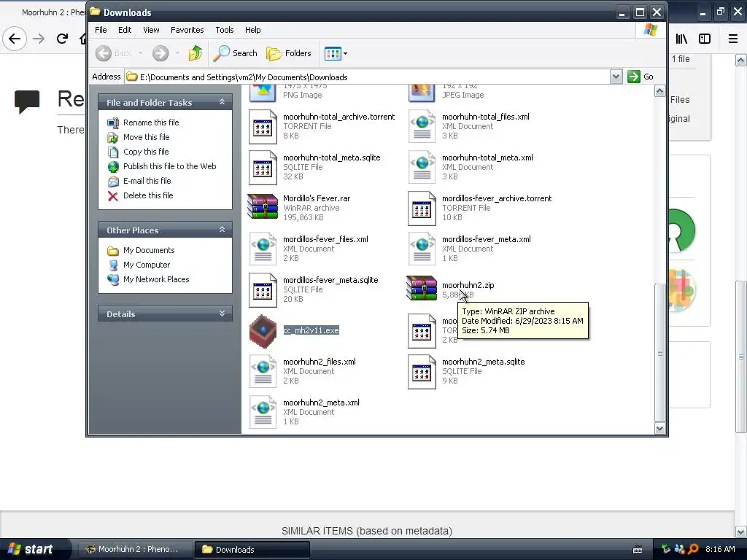Click the magnifier tray icon near clock

[693, 549]
